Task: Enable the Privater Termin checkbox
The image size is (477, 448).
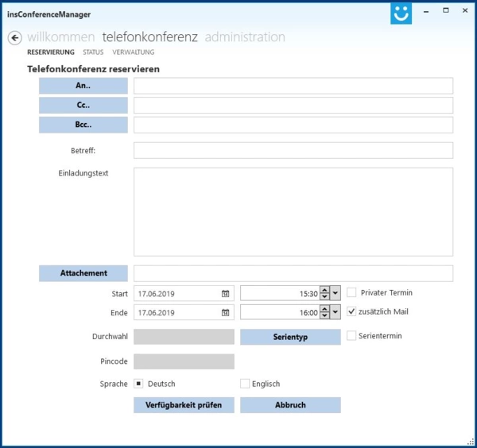Action: pyautogui.click(x=351, y=292)
